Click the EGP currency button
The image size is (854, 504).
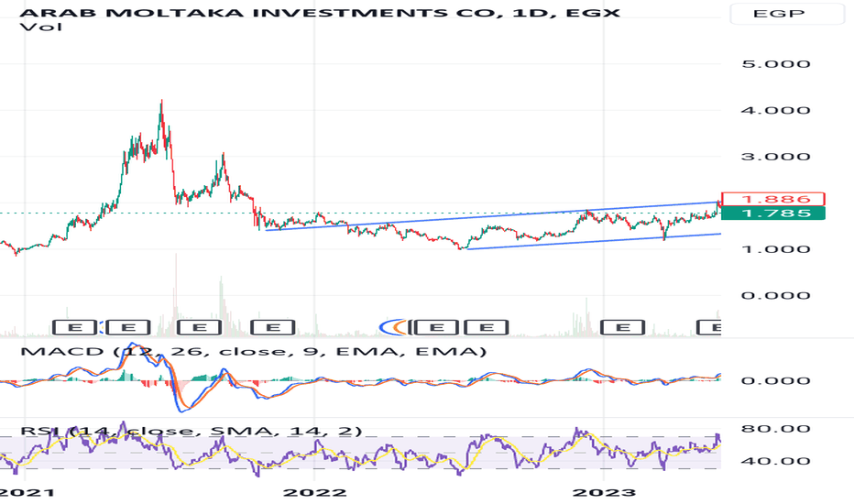coord(786,14)
